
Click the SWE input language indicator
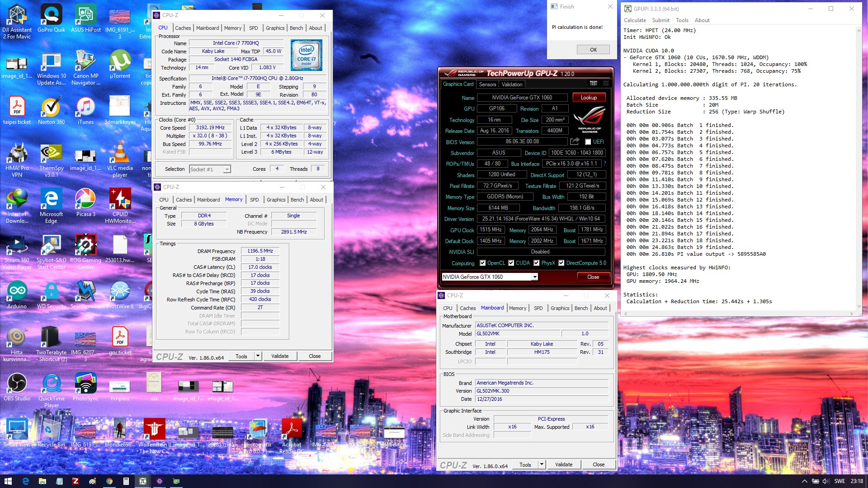pyautogui.click(x=840, y=481)
